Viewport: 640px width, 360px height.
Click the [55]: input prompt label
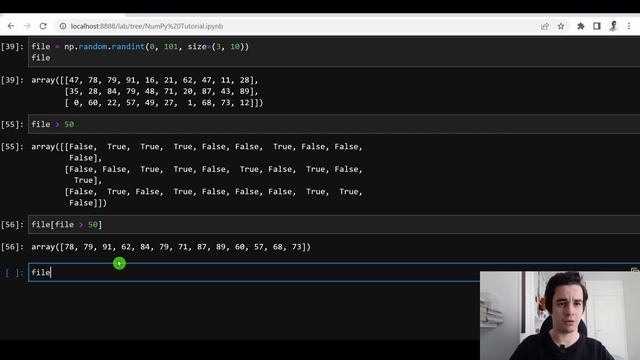[12, 124]
